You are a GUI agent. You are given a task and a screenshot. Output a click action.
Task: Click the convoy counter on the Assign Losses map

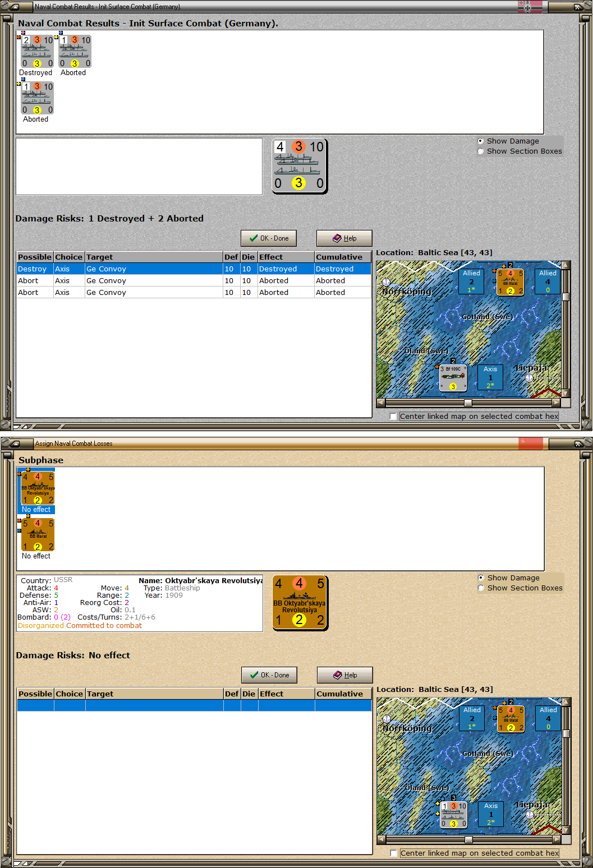click(x=453, y=815)
